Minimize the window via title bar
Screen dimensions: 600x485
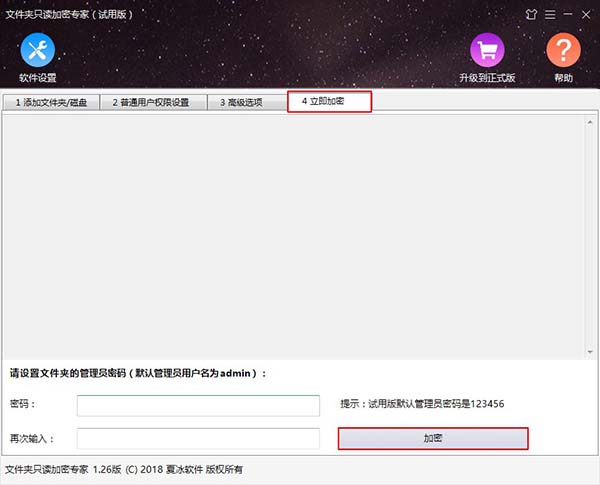click(567, 14)
